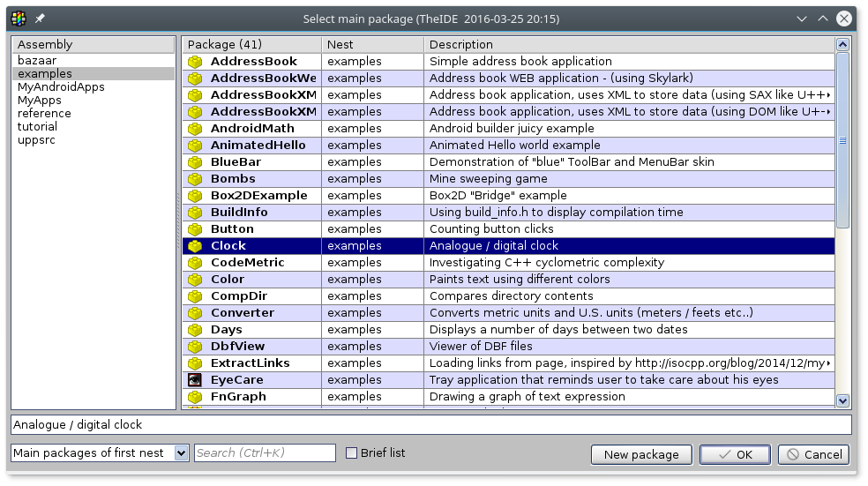Click the Cancel button
Screen dimensions: 868x486
tap(813, 454)
